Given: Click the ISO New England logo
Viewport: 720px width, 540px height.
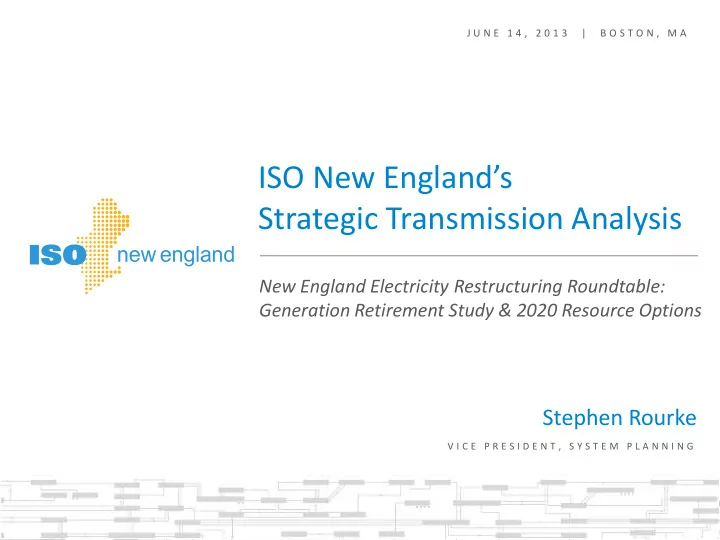Looking at the screenshot, I should point(132,247).
